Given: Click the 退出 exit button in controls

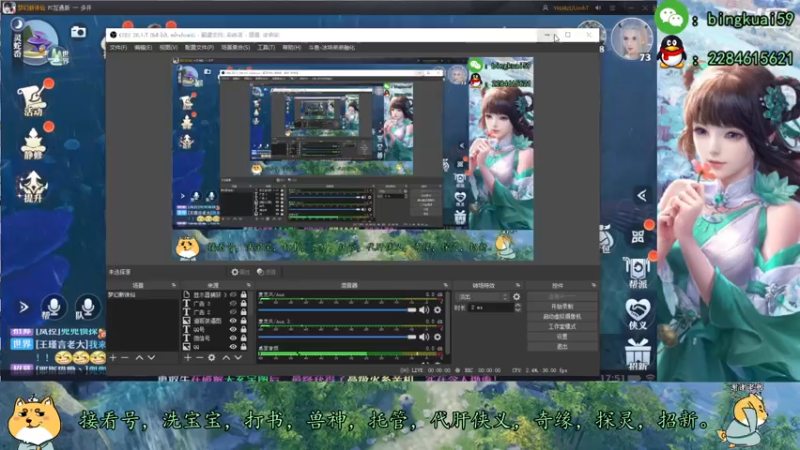Looking at the screenshot, I should click(562, 346).
